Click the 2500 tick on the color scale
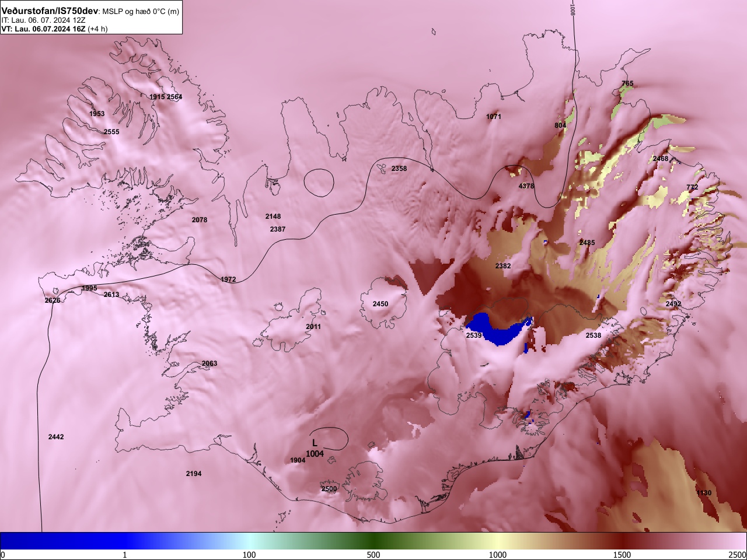 coord(737,555)
